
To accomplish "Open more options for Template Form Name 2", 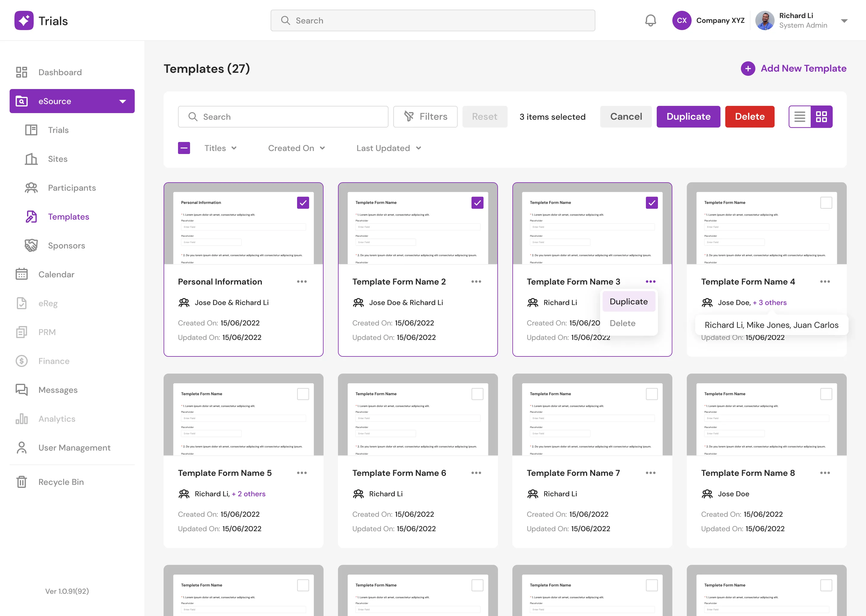I will pos(476,282).
